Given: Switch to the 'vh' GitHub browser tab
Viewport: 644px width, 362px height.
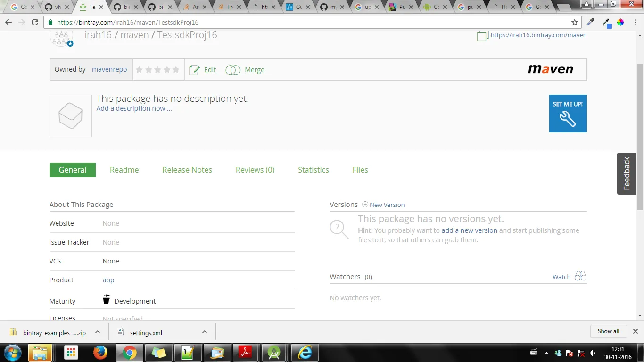Looking at the screenshot, I should click(57, 7).
